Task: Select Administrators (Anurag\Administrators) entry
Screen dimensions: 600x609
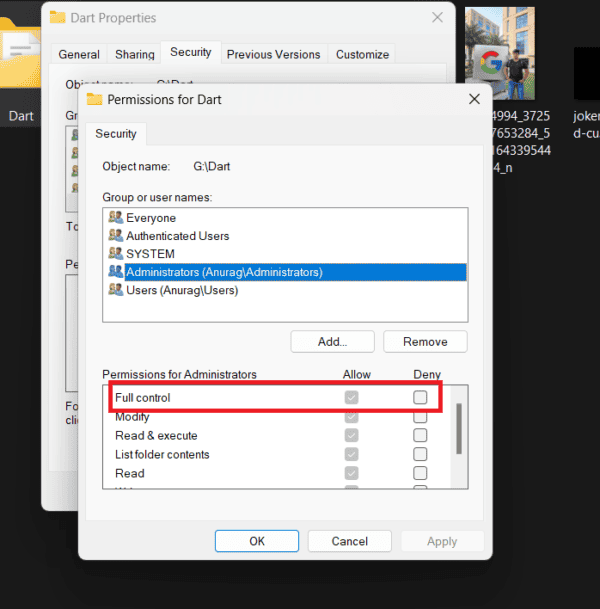Action: [x=285, y=271]
